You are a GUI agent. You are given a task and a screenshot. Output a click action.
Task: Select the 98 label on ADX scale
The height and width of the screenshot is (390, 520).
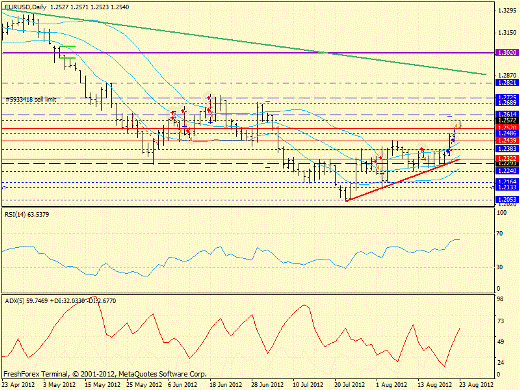(x=500, y=298)
